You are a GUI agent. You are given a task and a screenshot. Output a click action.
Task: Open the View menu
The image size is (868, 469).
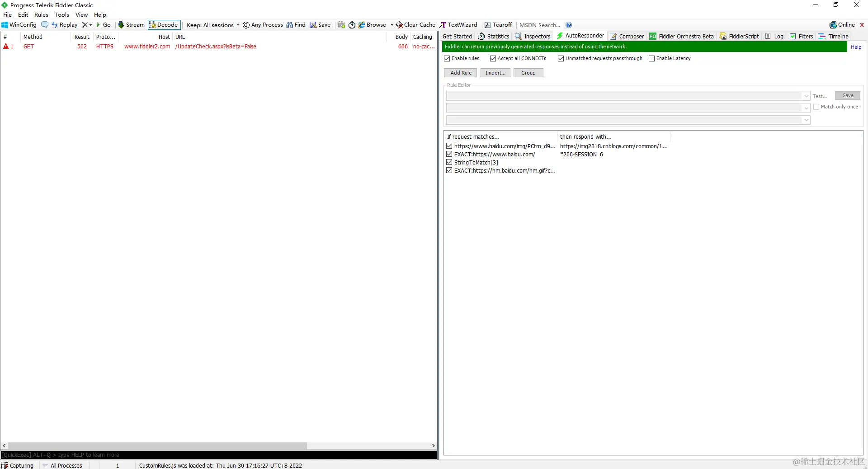coord(81,14)
